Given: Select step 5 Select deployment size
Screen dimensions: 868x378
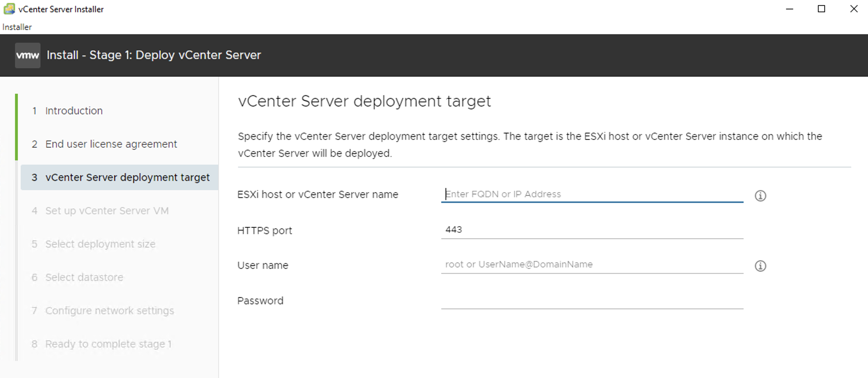Looking at the screenshot, I should [x=93, y=244].
